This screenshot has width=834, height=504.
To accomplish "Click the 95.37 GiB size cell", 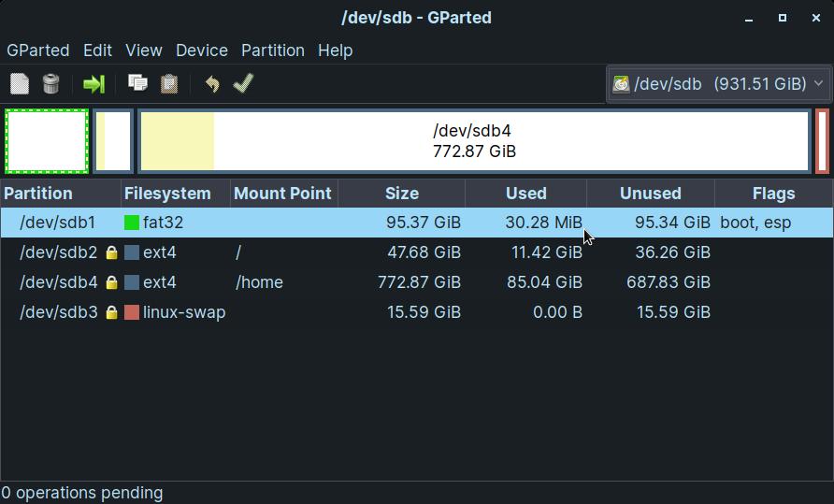I will (x=424, y=223).
